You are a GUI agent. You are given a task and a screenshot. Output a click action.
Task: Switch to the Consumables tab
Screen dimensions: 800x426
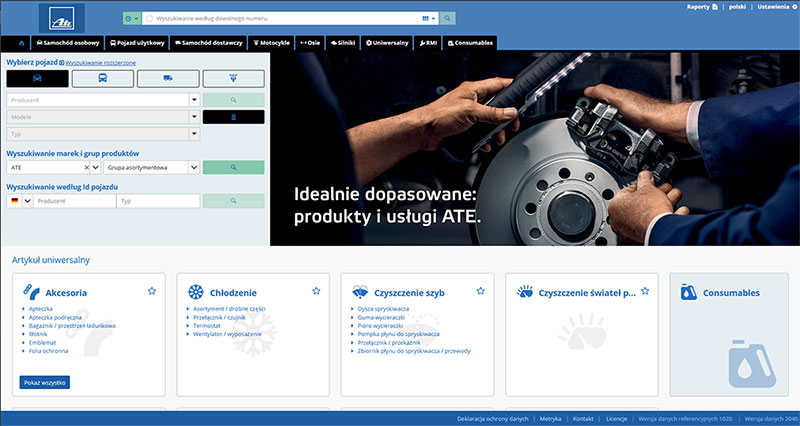[470, 43]
